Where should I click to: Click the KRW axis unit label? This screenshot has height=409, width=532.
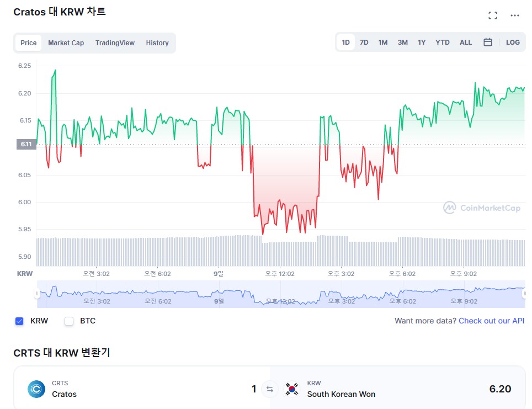point(25,274)
